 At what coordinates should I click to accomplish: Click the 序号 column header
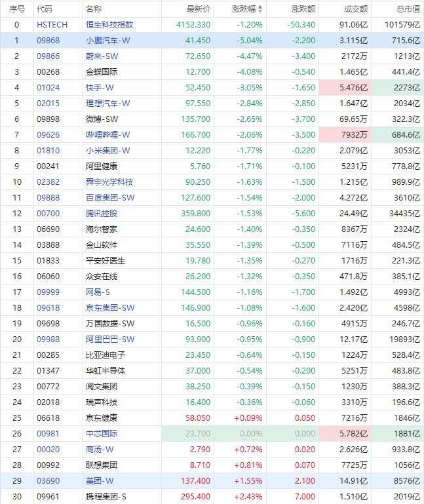pos(17,9)
